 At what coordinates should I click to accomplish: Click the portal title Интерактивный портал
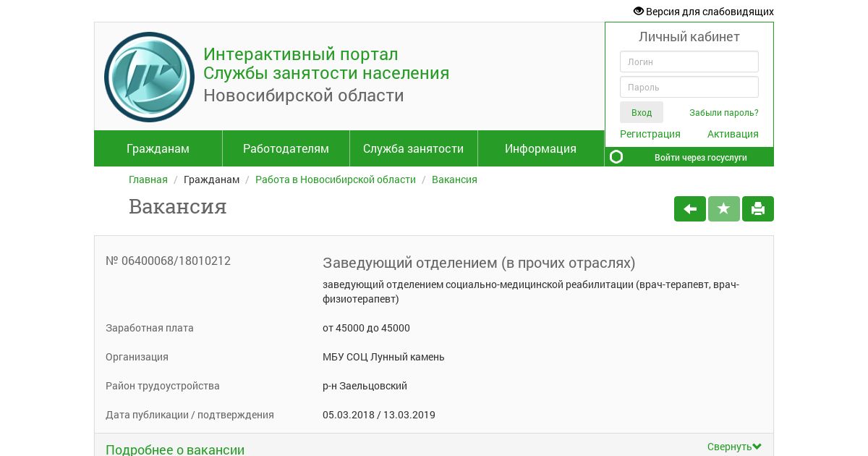300,54
